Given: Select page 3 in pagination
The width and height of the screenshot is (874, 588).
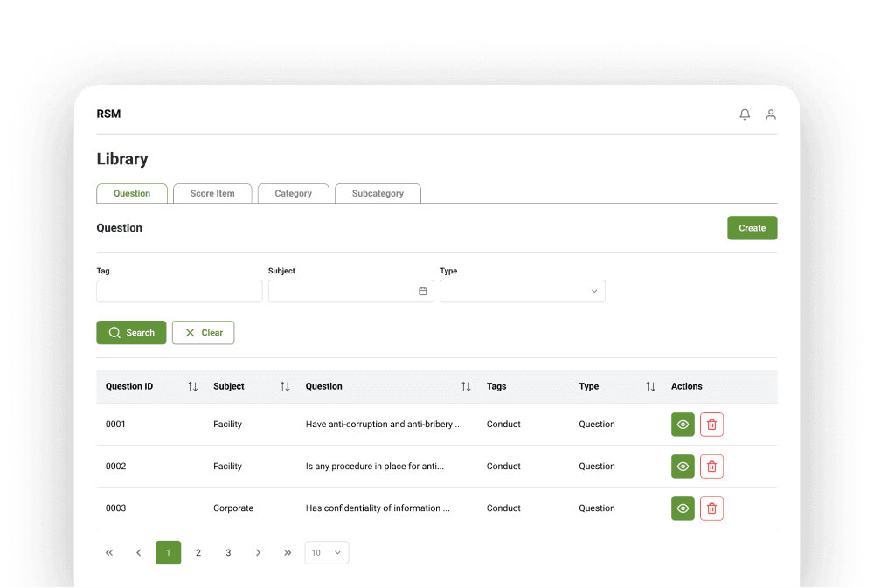Looking at the screenshot, I should coord(228,552).
